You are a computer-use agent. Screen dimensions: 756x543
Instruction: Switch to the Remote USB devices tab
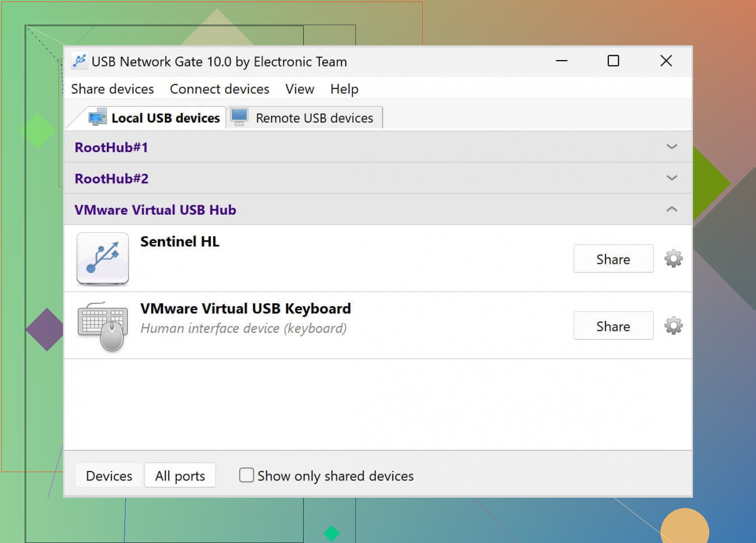click(304, 118)
